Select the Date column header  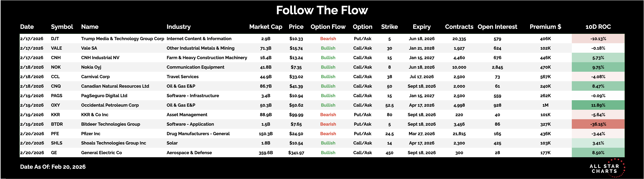(x=27, y=27)
